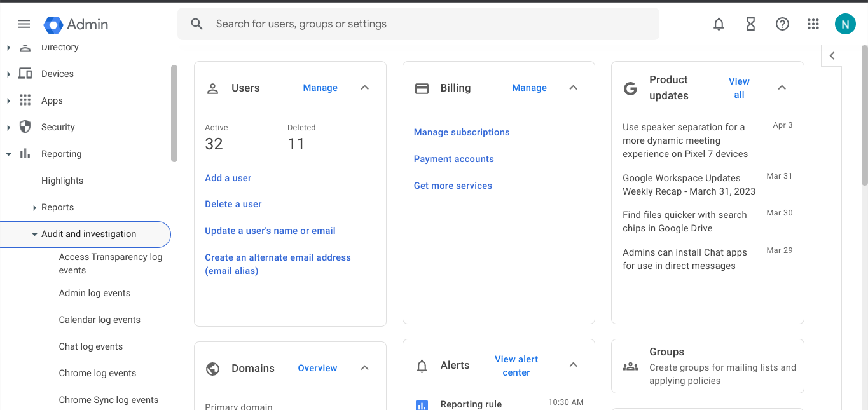Image resolution: width=868 pixels, height=410 pixels.
Task: Open the notifications bell
Action: pyautogui.click(x=719, y=24)
